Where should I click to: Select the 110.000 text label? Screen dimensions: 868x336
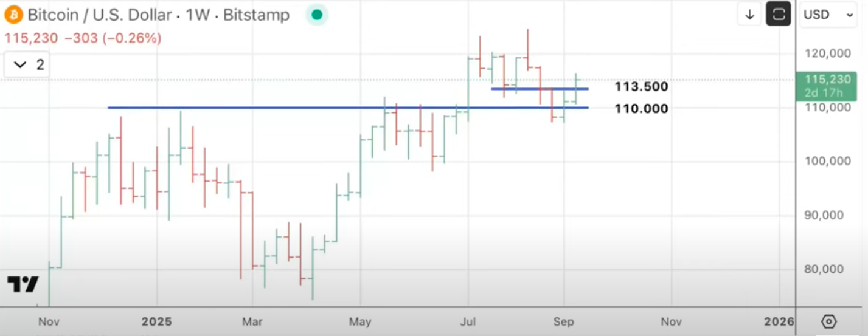coord(641,109)
